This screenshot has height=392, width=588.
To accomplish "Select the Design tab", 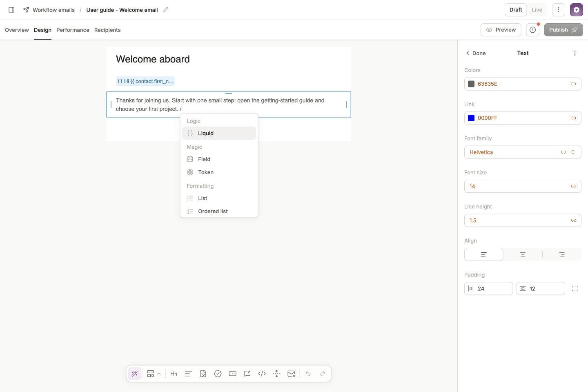I will pyautogui.click(x=42, y=30).
